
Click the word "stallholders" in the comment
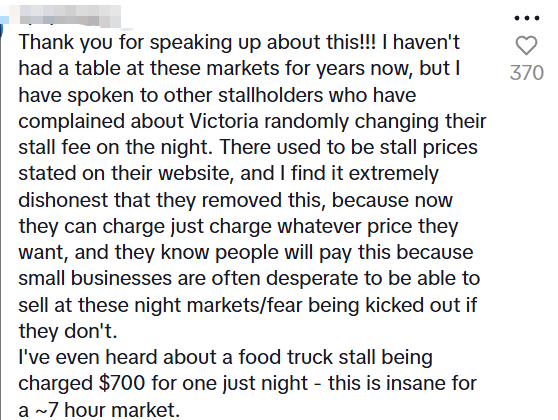pyautogui.click(x=270, y=95)
